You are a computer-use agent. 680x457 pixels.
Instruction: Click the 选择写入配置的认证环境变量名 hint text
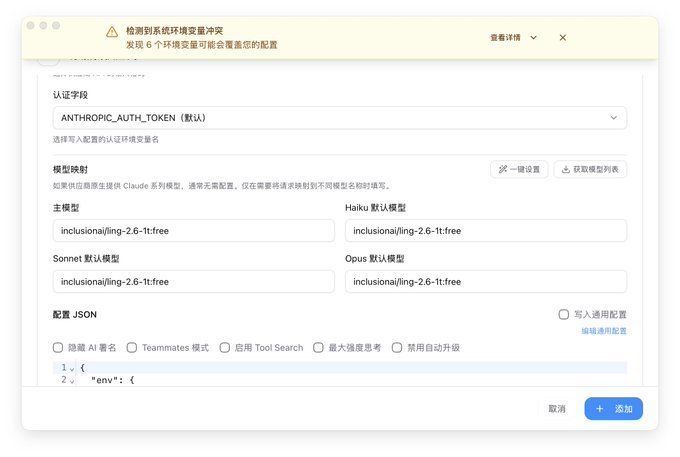(x=106, y=140)
